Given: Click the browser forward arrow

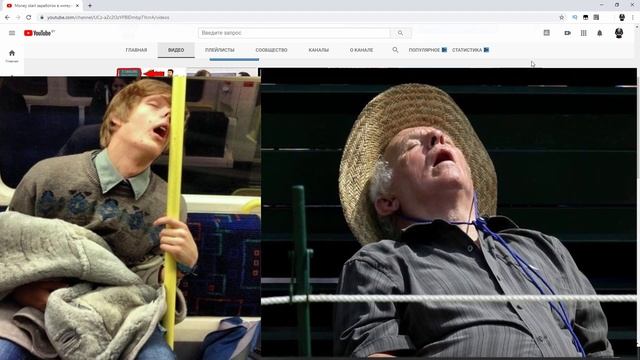Looking at the screenshot, I should [18, 18].
